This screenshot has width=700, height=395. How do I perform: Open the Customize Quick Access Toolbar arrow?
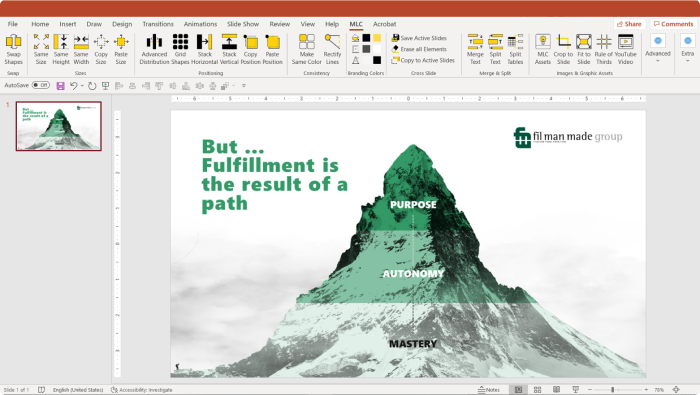click(x=244, y=86)
